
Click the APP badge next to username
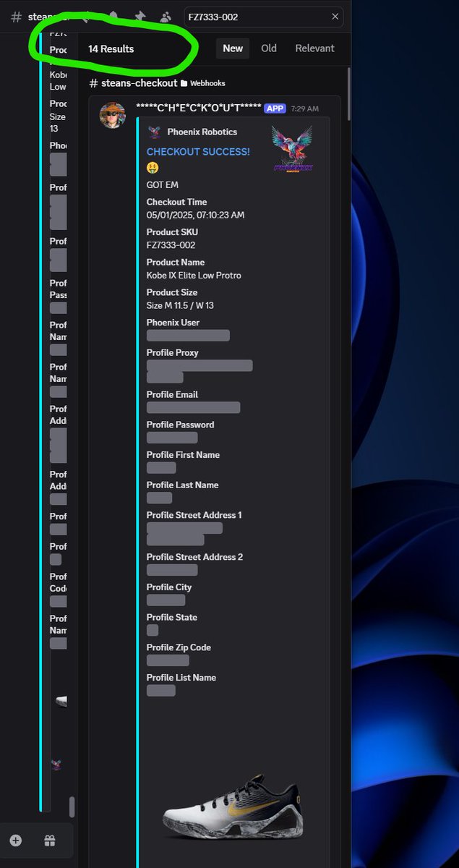[x=275, y=109]
